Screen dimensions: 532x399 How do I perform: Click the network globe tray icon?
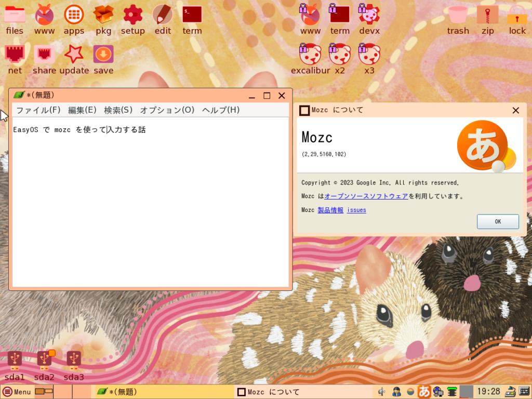(438, 392)
